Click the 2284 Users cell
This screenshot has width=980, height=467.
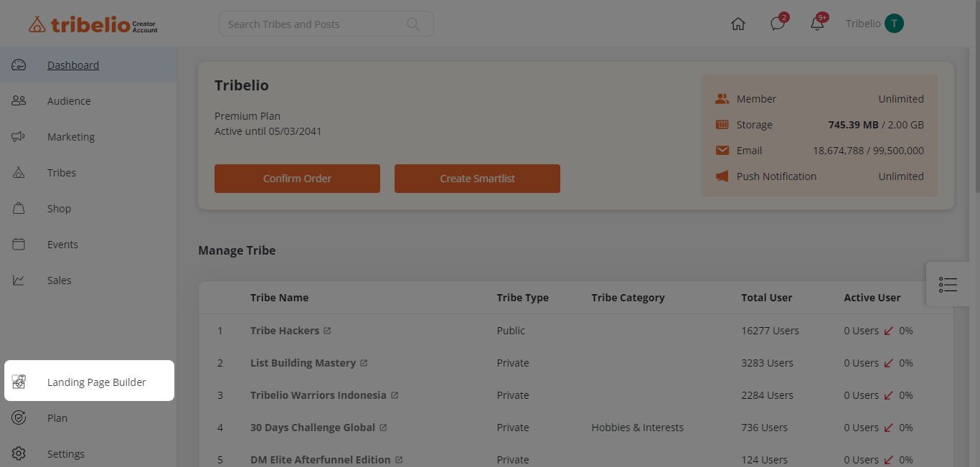[767, 395]
